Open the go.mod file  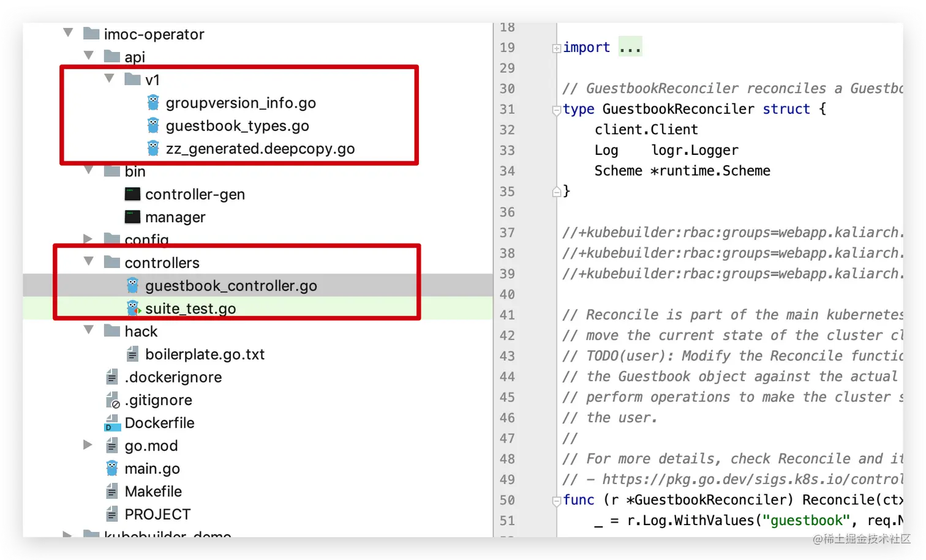pyautogui.click(x=151, y=446)
